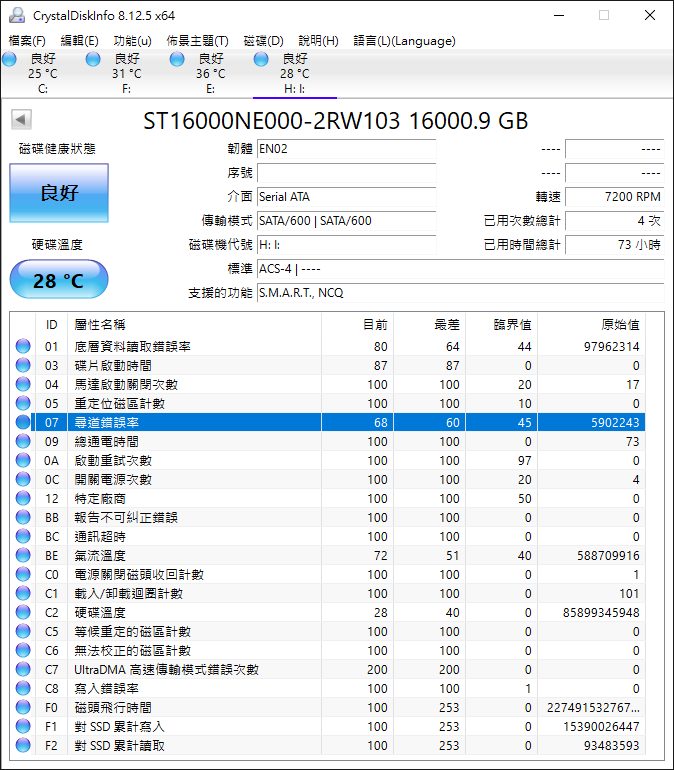
Task: Click the disk model title ST16000NE000-2RW103
Action: (x=271, y=121)
